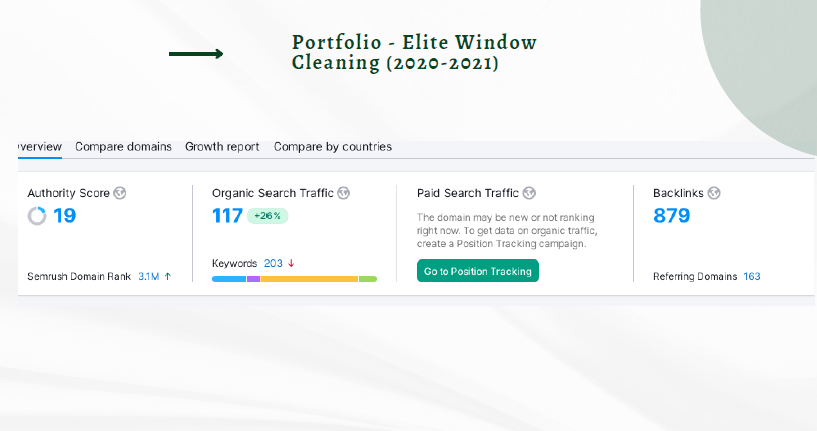Click the dark green arrow beside the Portfolio title

196,54
